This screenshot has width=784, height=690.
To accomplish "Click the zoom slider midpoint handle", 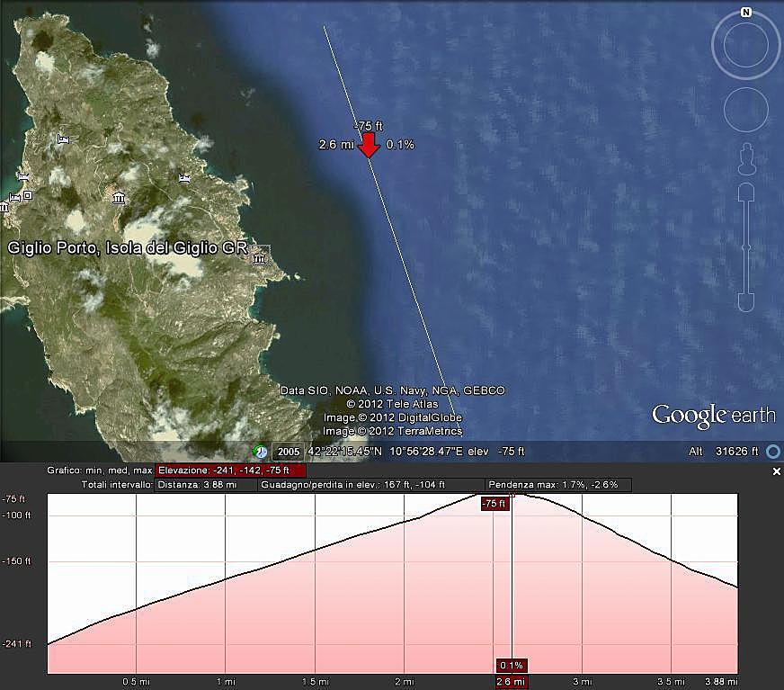I will click(x=745, y=247).
